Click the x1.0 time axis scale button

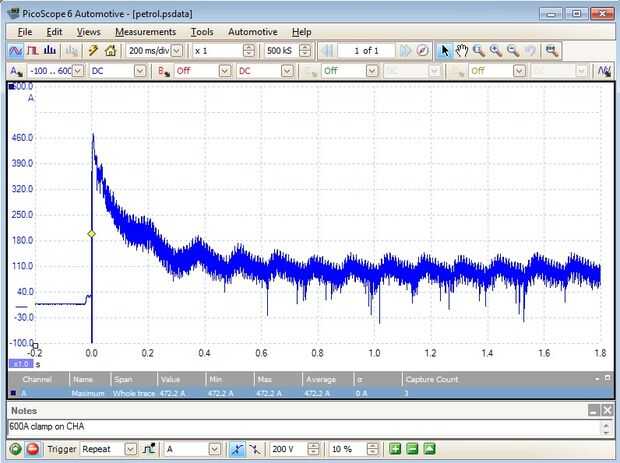tap(21, 364)
